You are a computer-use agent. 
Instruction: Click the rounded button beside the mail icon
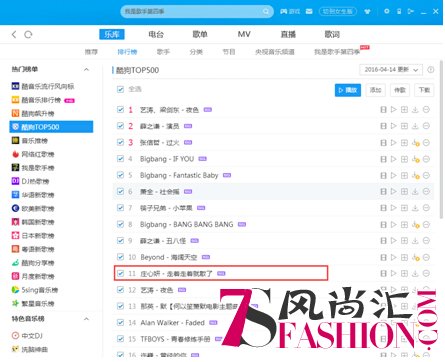click(x=338, y=11)
